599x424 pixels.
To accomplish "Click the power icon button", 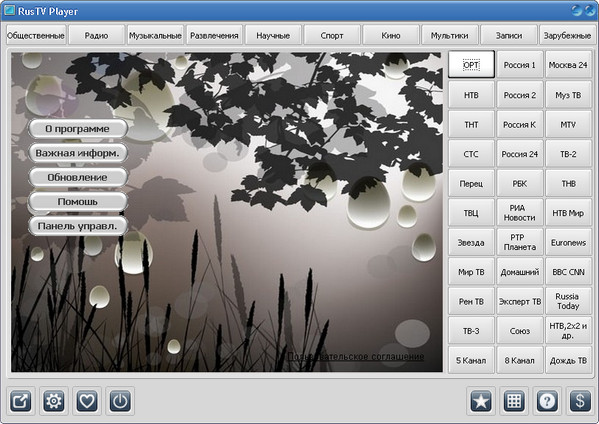I will (120, 401).
